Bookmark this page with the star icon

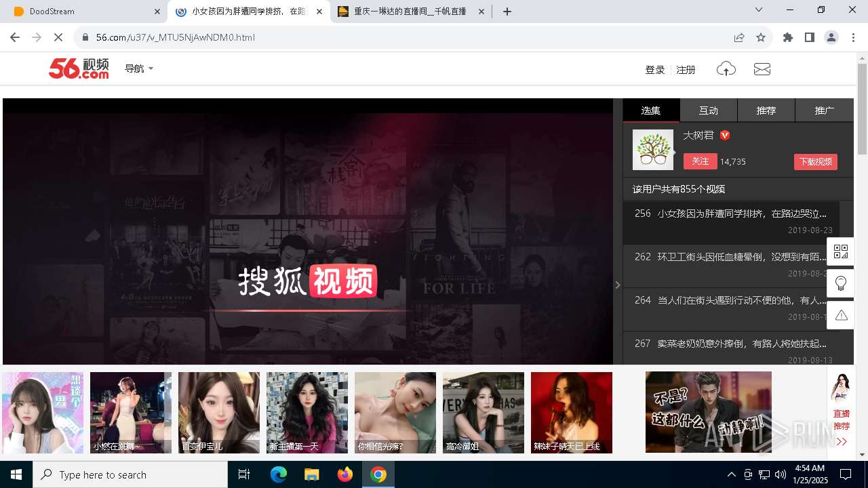click(x=761, y=37)
